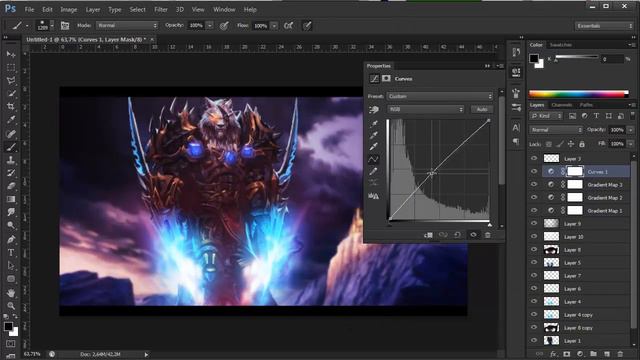Viewport: 640px width, 360px height.
Task: Toggle airbrush mode in options bar
Action: coord(289,26)
